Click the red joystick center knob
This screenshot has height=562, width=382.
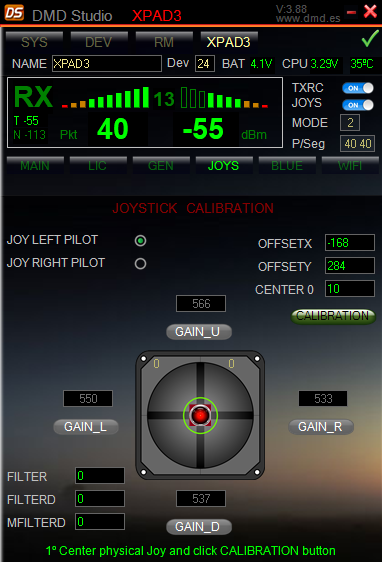(200, 415)
